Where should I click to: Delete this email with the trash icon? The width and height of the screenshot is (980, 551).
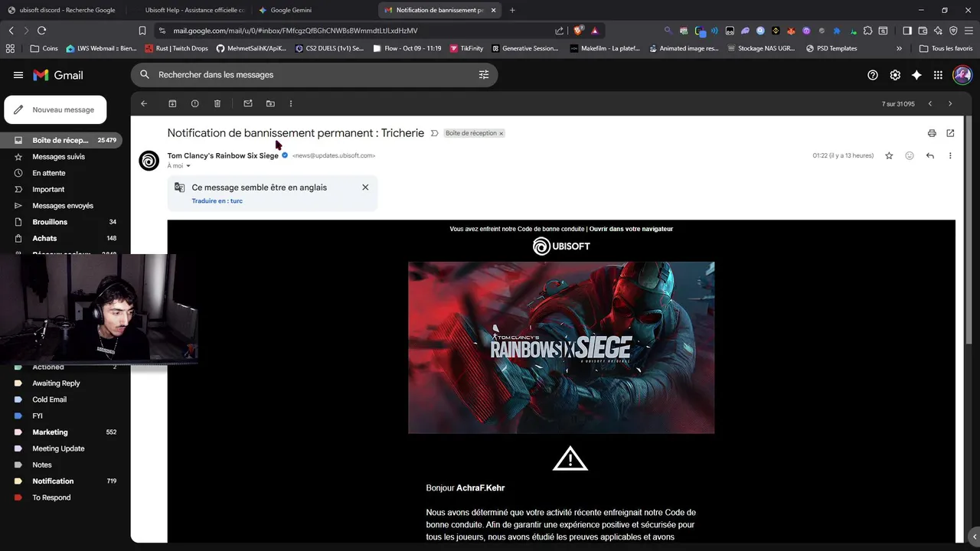point(217,103)
